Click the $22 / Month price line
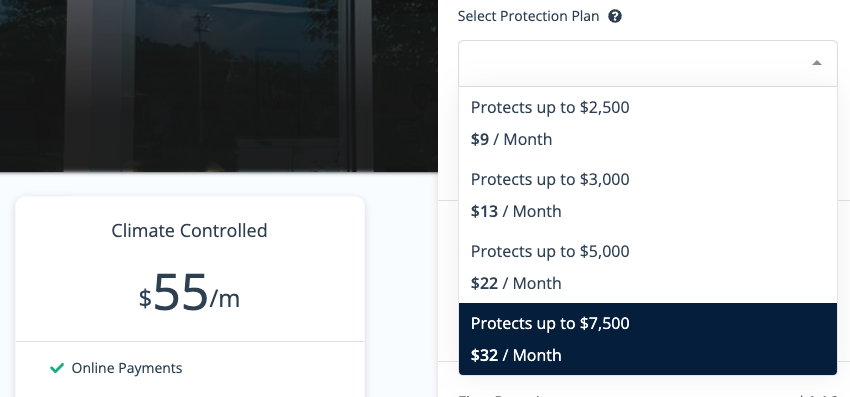Image resolution: width=850 pixels, height=397 pixels. click(x=516, y=283)
